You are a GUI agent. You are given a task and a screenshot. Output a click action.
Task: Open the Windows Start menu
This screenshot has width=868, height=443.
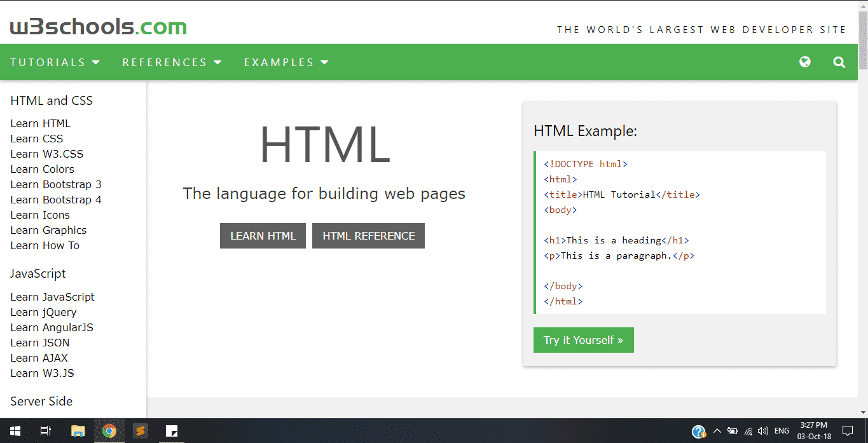tap(14, 431)
